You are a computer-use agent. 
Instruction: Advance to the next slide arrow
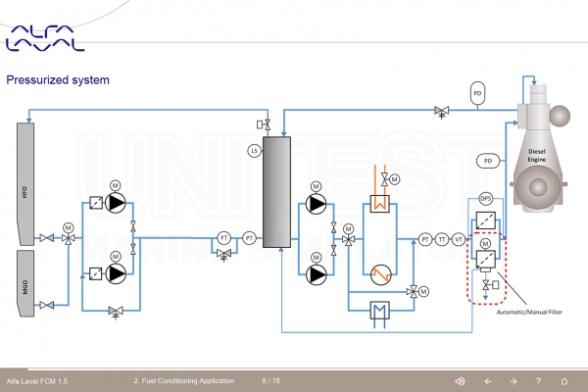514,381
